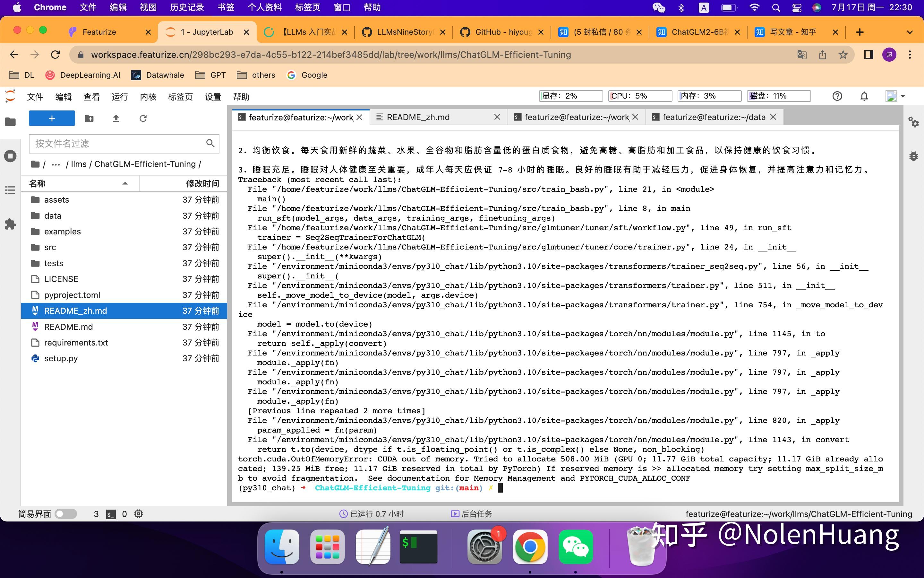Open the assets folder
The width and height of the screenshot is (924, 578).
pos(124,199)
